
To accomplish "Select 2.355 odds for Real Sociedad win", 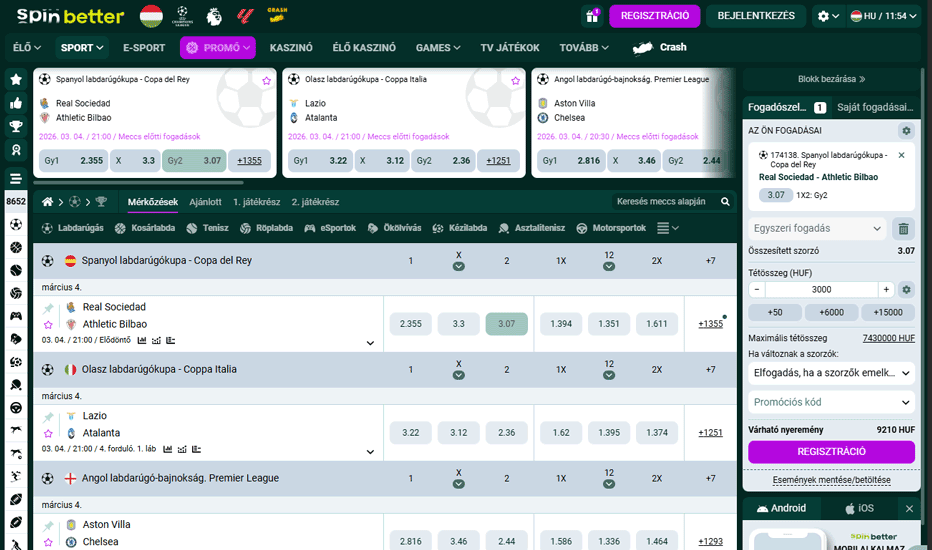I will point(411,324).
